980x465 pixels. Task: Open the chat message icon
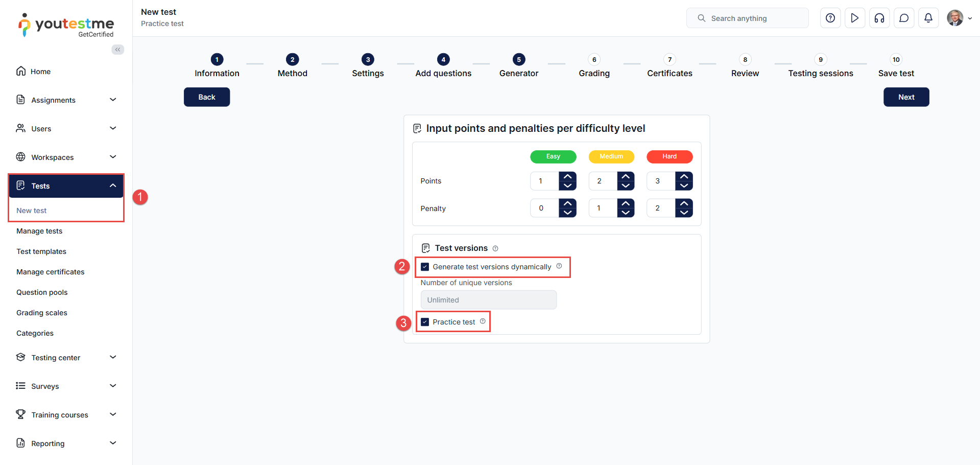tap(904, 18)
